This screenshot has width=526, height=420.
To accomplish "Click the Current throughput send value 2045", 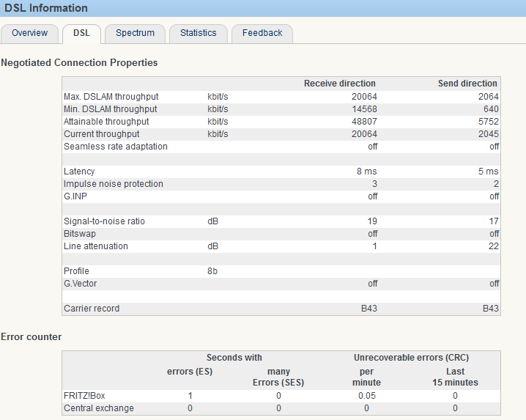I will (x=489, y=134).
